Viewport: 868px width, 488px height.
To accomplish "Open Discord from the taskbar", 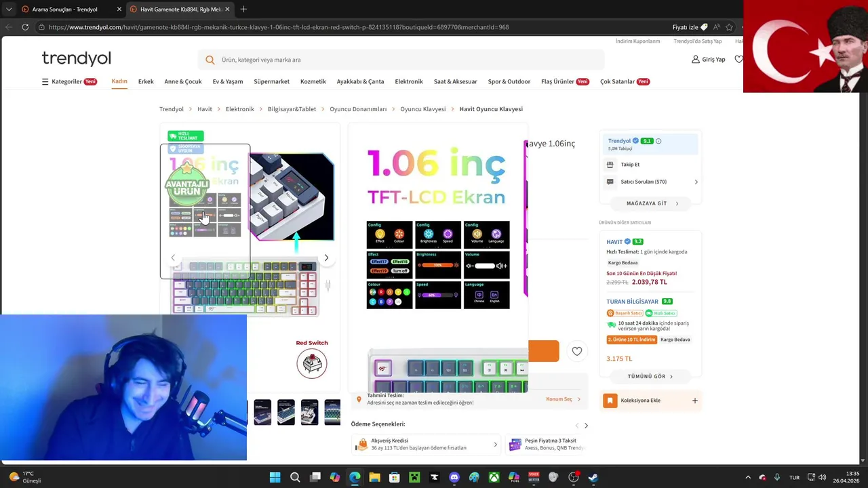I will (454, 477).
